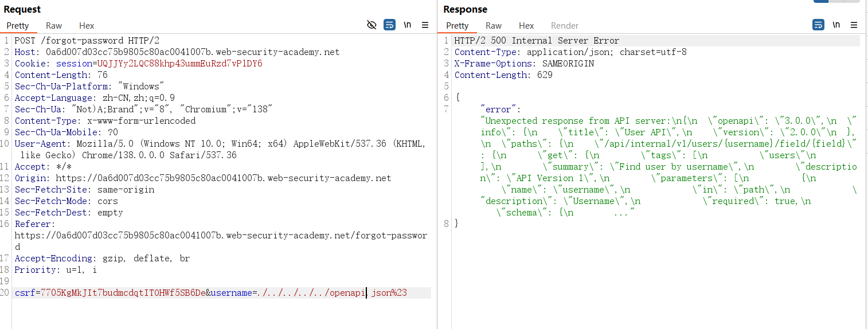Switch to the Hex tab in Request
868x329 pixels.
point(87,26)
